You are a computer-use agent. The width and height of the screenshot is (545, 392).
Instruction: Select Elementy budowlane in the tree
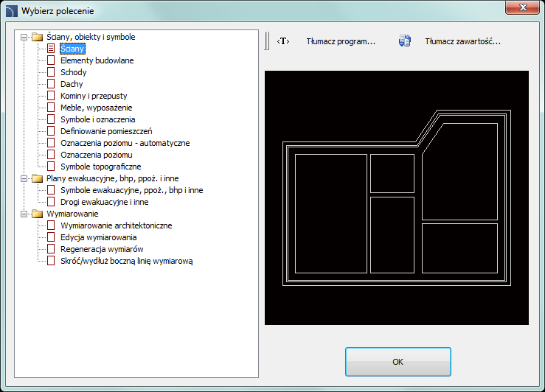pos(97,60)
